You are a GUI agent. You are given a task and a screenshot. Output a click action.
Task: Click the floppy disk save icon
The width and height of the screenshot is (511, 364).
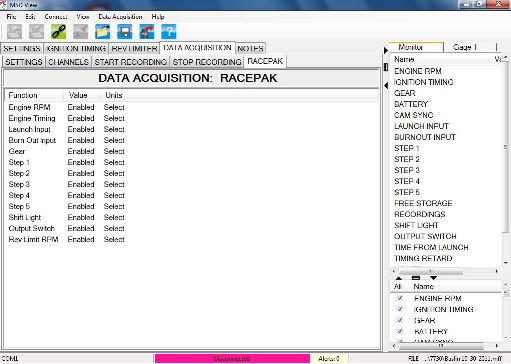click(x=125, y=32)
